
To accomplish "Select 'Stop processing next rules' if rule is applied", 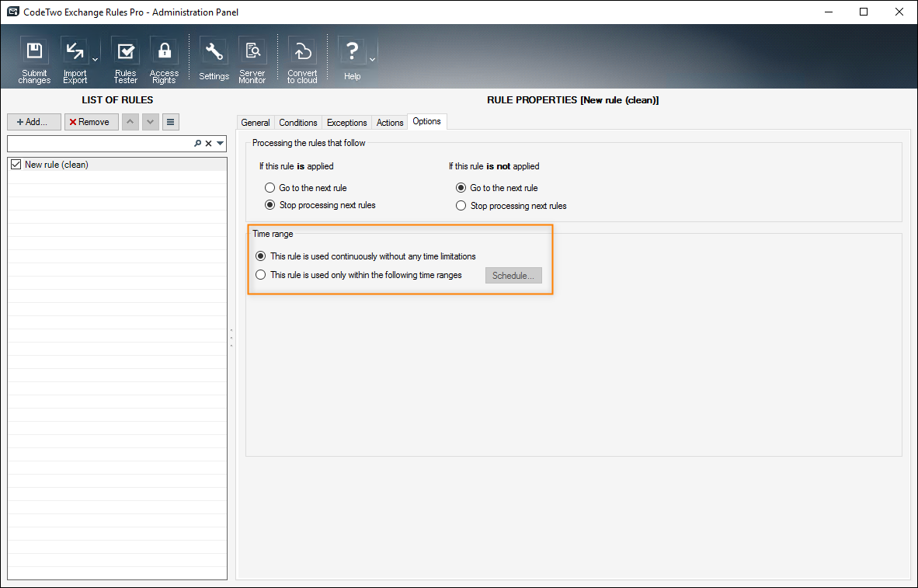I will pos(270,205).
